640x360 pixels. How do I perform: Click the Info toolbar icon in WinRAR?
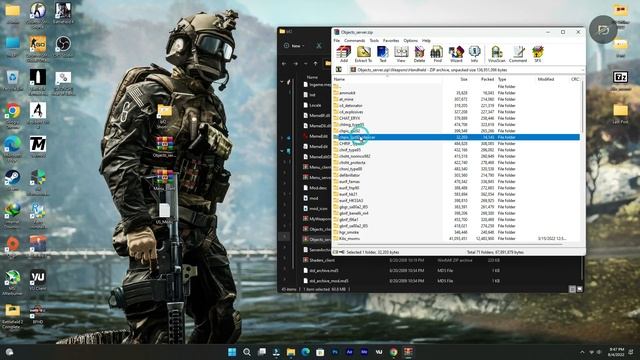point(474,54)
